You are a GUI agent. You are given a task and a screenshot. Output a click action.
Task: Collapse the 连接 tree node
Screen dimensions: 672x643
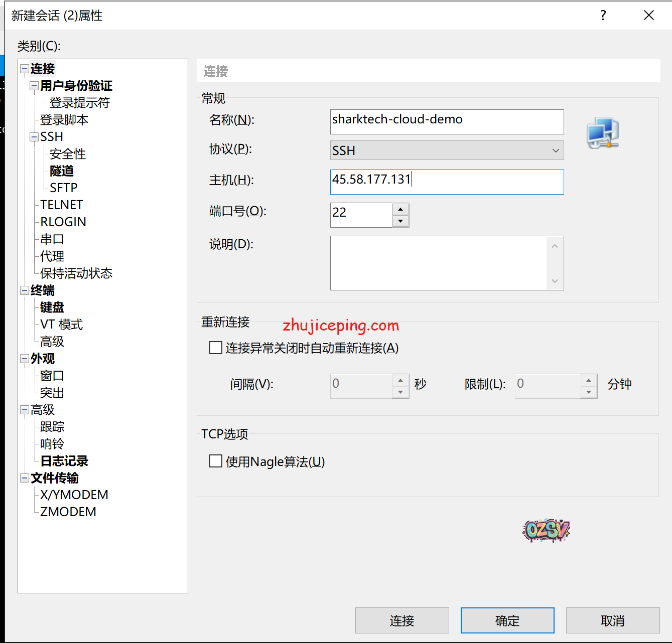tap(24, 69)
